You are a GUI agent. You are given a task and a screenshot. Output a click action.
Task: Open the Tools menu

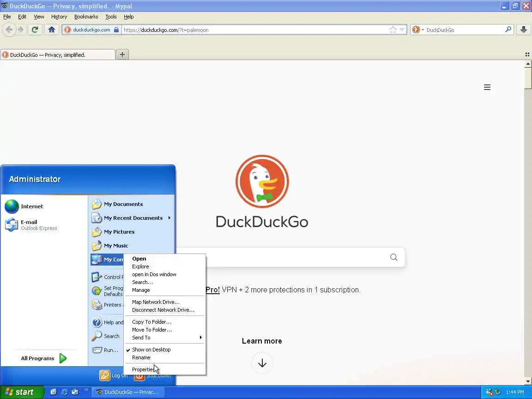point(111,17)
